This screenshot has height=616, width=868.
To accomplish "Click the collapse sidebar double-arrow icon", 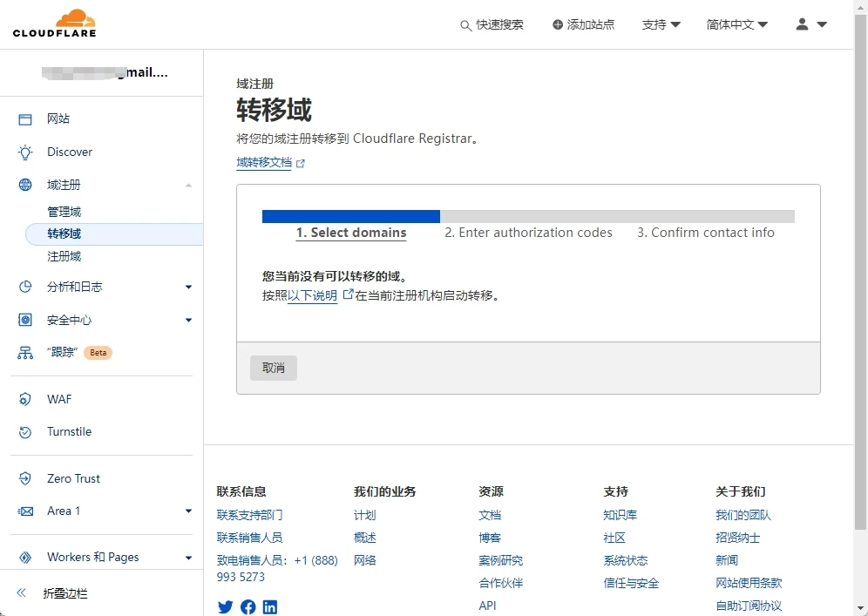I will coord(21,592).
